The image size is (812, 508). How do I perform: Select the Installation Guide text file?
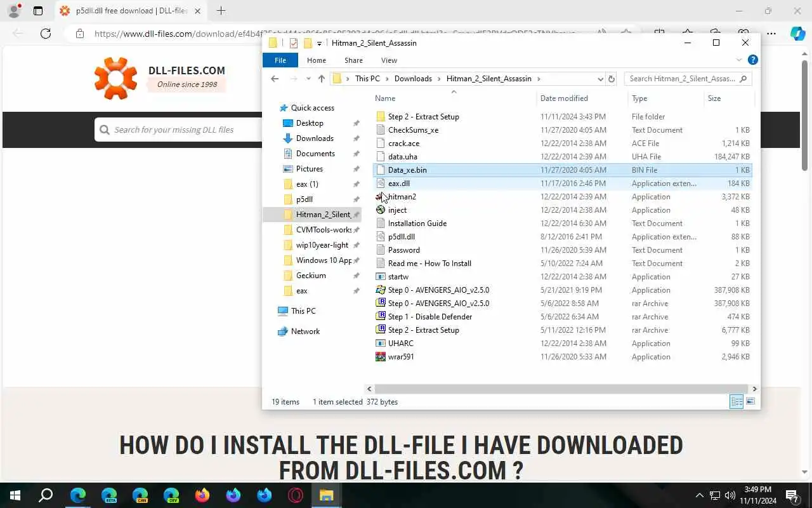click(x=417, y=224)
